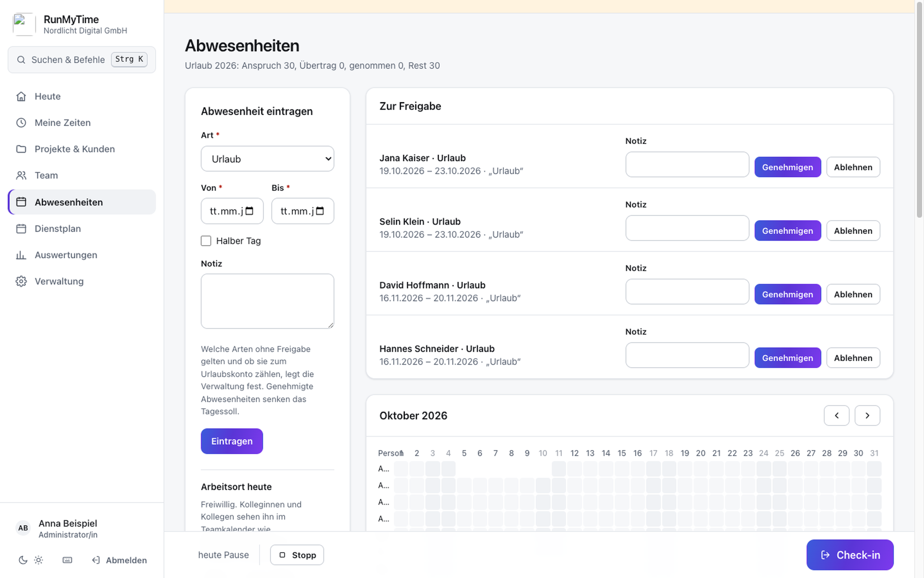Click the Eintragen button
This screenshot has height=578, width=924.
point(232,441)
